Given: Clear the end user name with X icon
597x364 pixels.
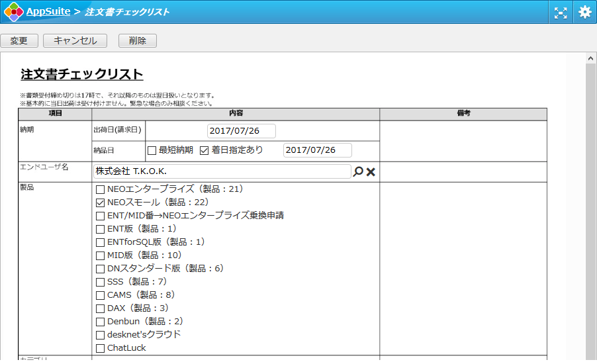Looking at the screenshot, I should tap(371, 172).
